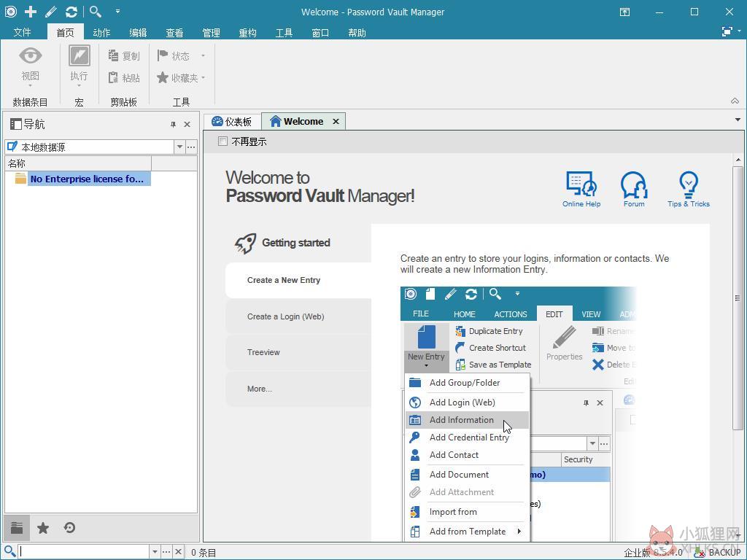Open the document tabs list arrow
Image resolution: width=747 pixels, height=560 pixels.
738,120
